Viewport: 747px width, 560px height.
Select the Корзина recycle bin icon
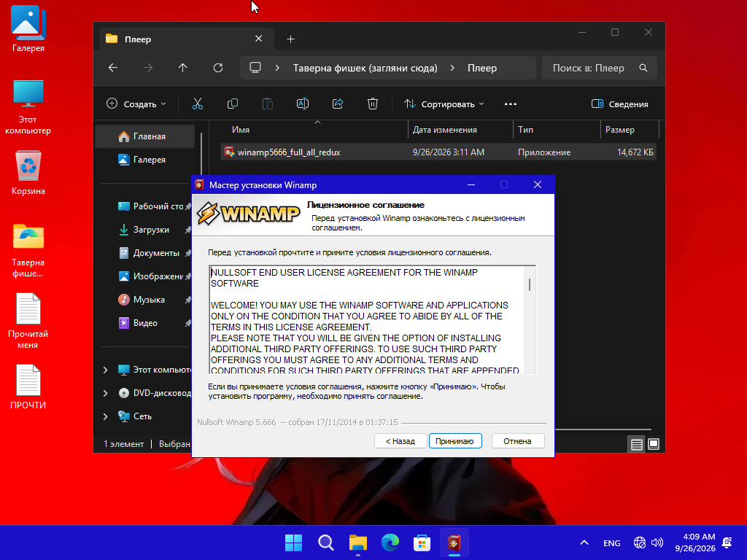tap(28, 173)
